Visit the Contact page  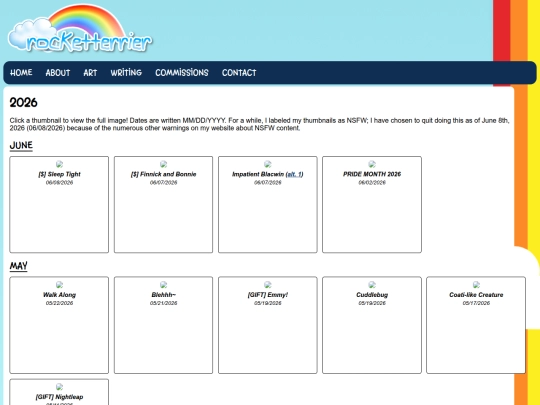point(239,73)
